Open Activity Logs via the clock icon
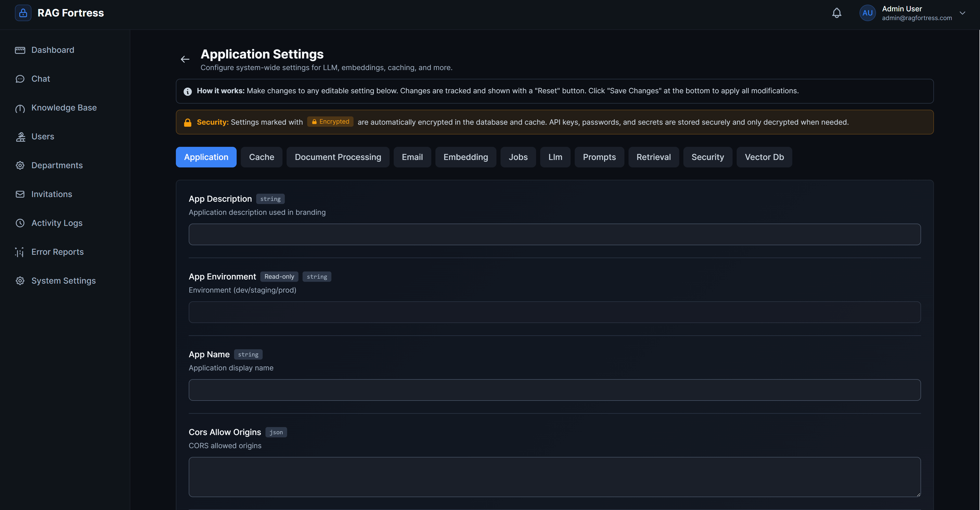 tap(20, 223)
